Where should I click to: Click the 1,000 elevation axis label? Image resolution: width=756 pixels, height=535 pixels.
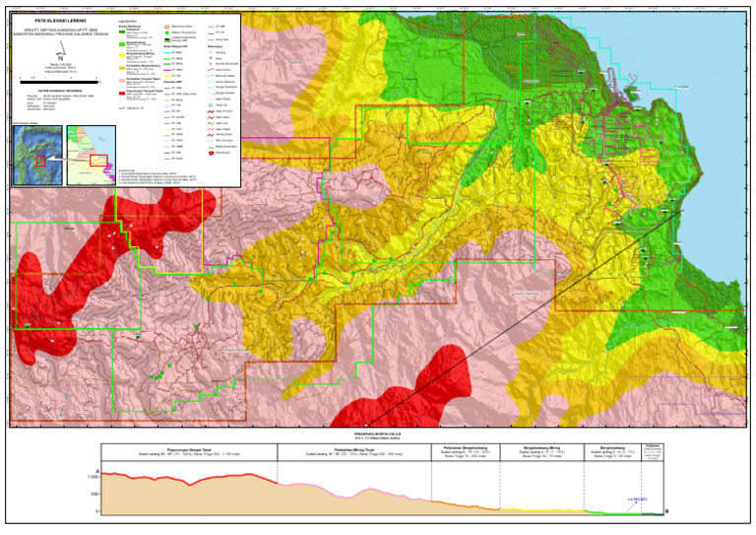pos(94,476)
